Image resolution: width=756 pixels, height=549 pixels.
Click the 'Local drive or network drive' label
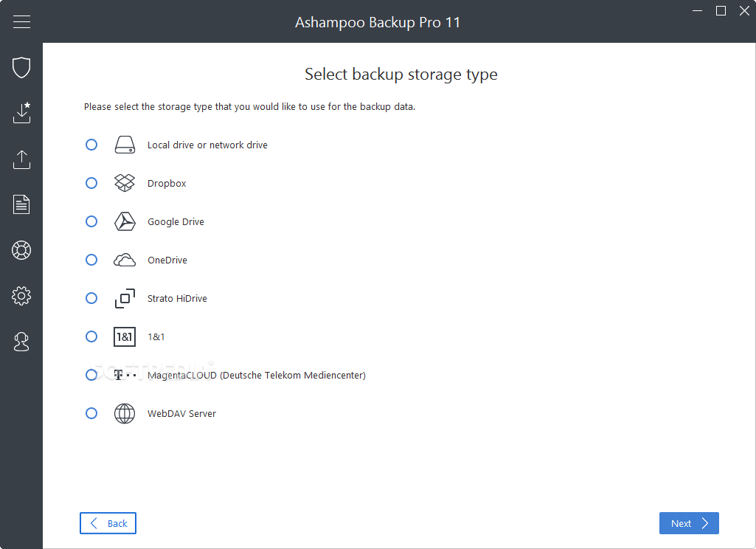(207, 145)
